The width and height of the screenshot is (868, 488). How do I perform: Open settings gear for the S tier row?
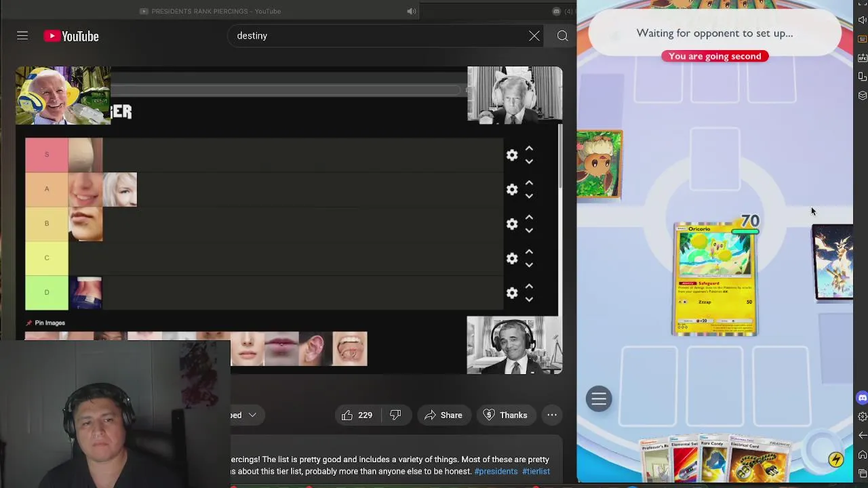coord(512,155)
